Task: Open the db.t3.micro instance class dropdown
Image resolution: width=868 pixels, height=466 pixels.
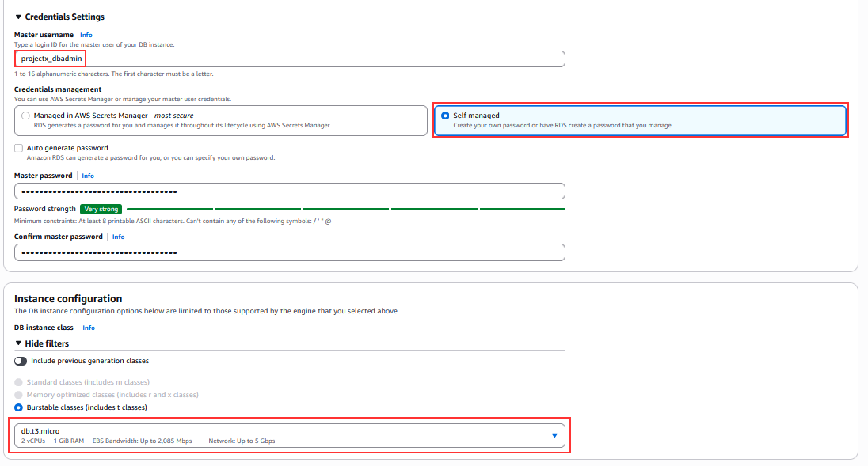Action: point(290,436)
